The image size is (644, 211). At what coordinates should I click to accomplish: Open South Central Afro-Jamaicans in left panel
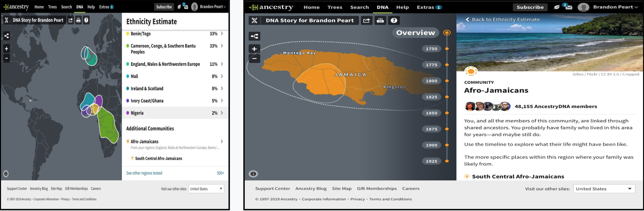159,158
